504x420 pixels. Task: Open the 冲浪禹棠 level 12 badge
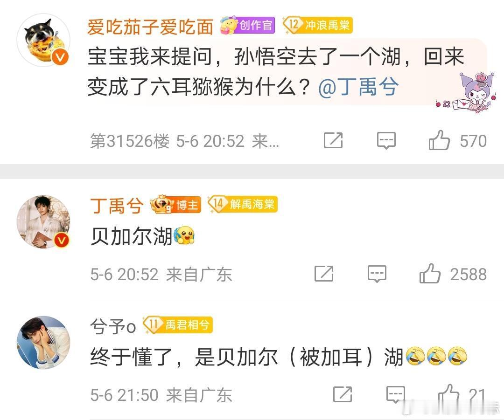point(318,25)
